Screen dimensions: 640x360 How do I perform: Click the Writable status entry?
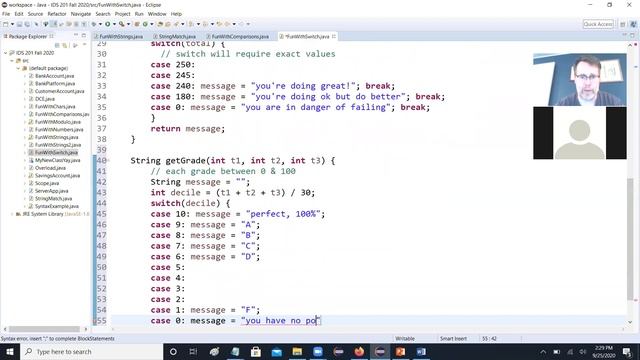pos(405,338)
